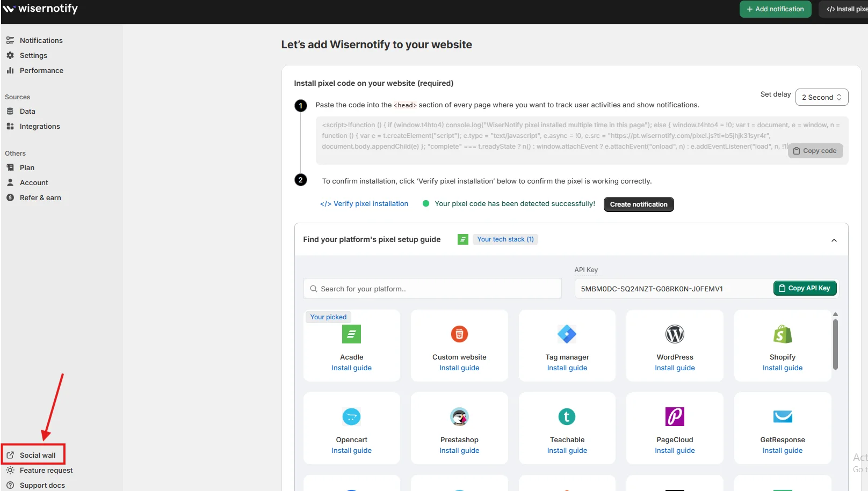The image size is (868, 491).
Task: Click the Copy API Key button
Action: [805, 288]
